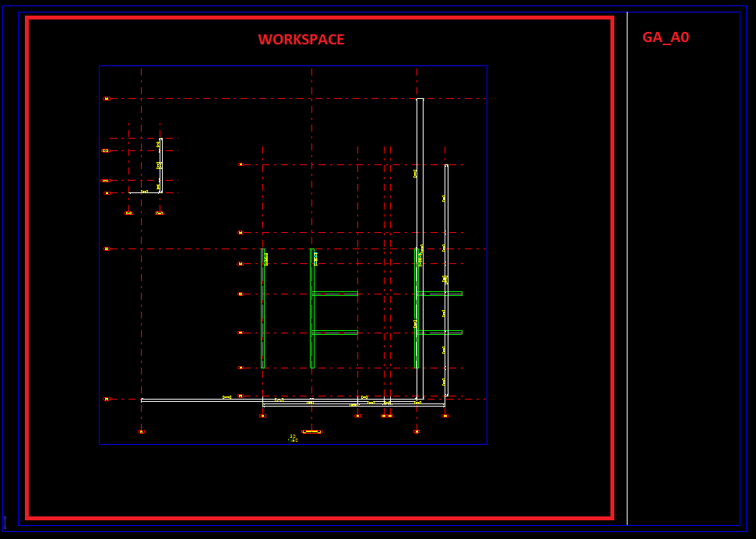Select the topmost left grid bubble marker
The width and height of the screenshot is (756, 539).
coord(107,99)
